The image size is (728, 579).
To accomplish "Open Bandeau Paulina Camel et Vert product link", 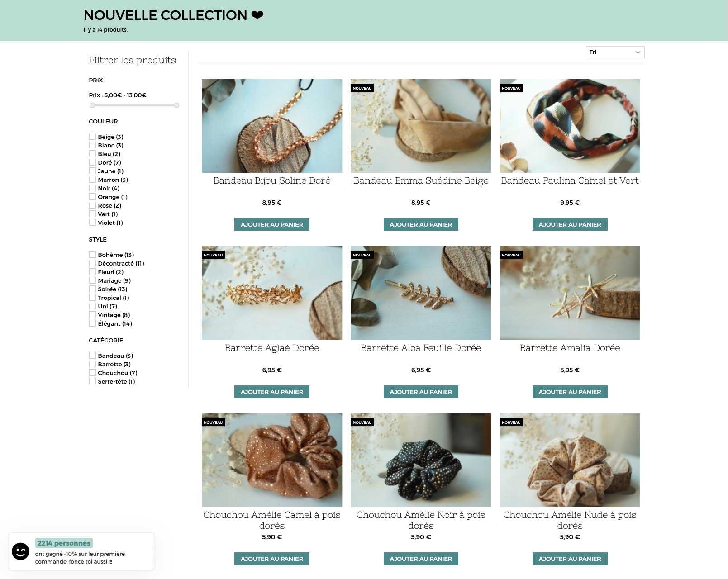I will click(x=570, y=180).
